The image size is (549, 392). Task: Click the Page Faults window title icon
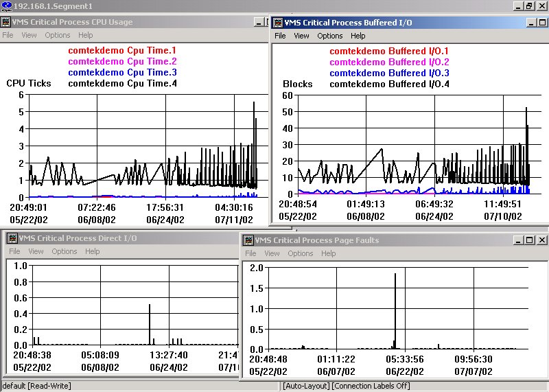point(248,240)
